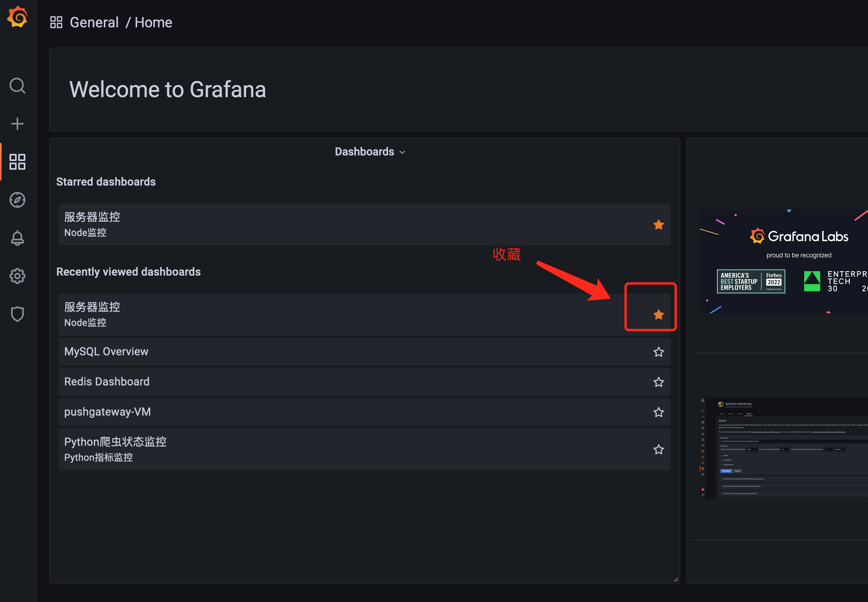This screenshot has width=868, height=602.
Task: Click the Python指标监控 folder label
Action: [99, 457]
